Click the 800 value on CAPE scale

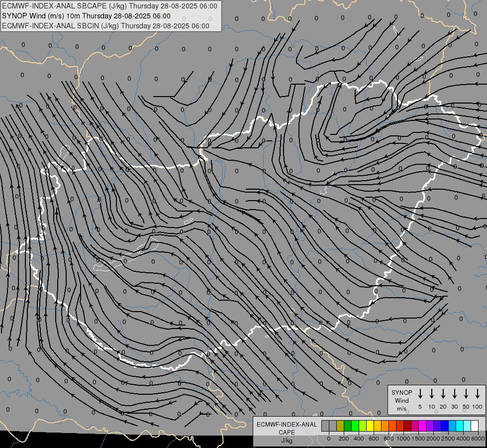click(389, 439)
